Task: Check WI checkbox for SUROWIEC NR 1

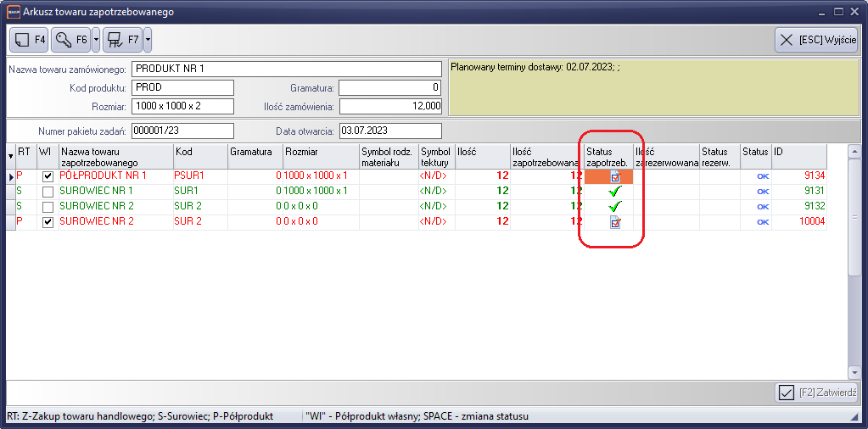Action: (x=48, y=192)
